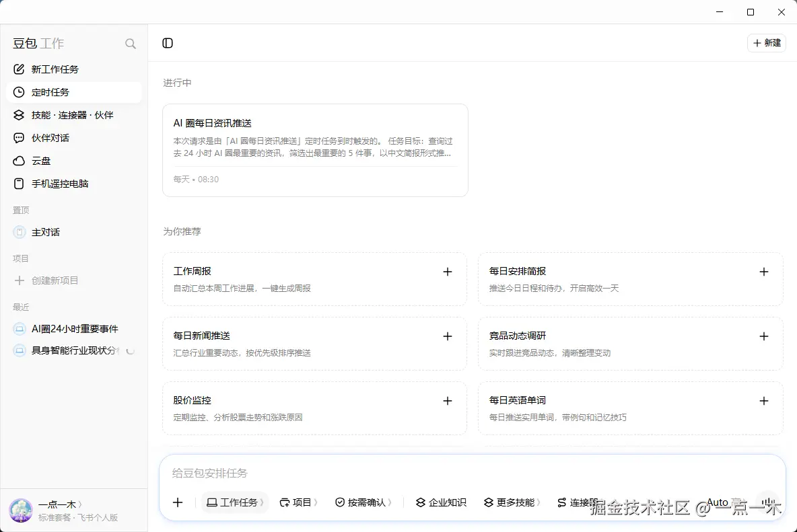Click the 豆包 工作 app title
This screenshot has height=532, width=797.
coord(38,44)
